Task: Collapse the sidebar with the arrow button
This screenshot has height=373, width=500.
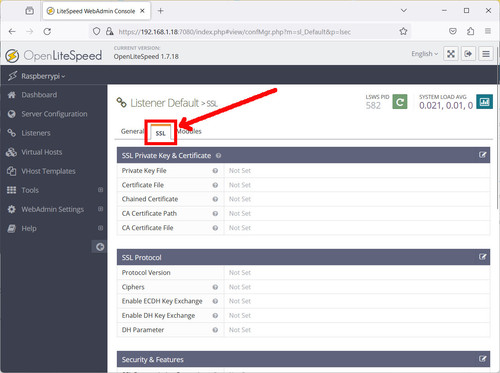Action: tap(99, 247)
